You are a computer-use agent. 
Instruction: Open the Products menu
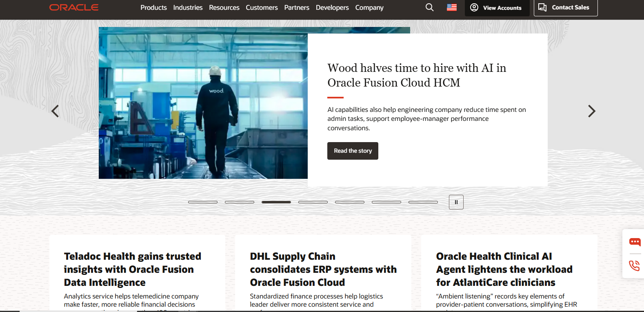[153, 7]
